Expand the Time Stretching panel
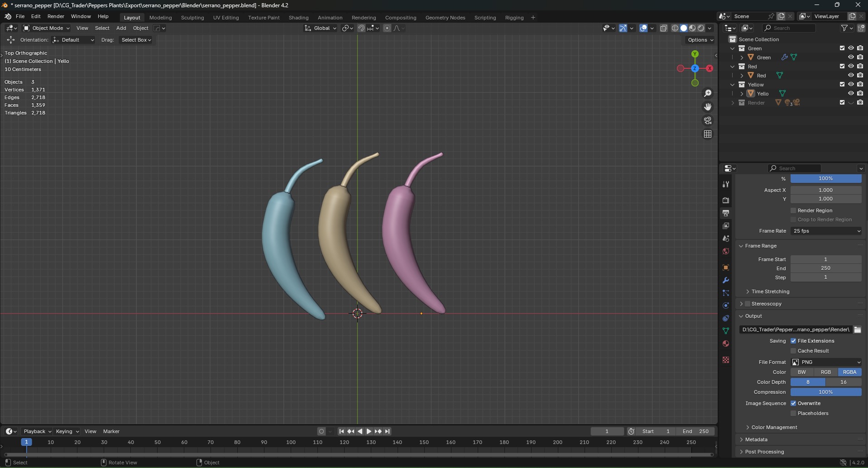This screenshot has width=868, height=468. pyautogui.click(x=770, y=291)
